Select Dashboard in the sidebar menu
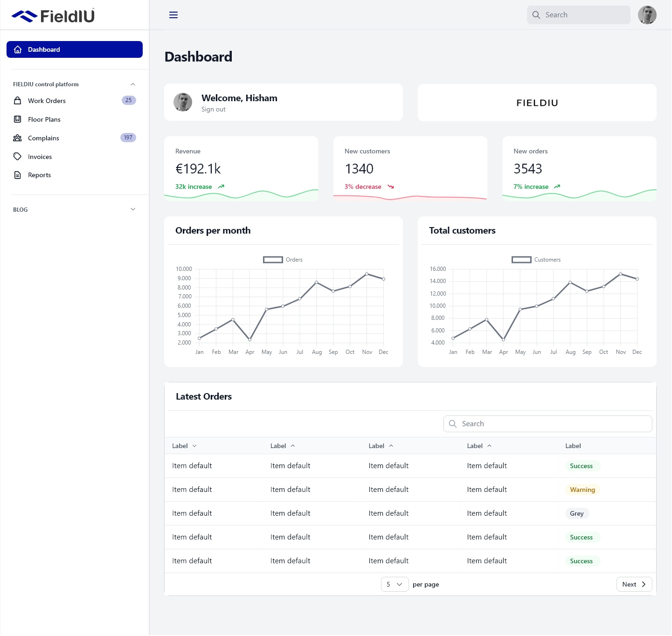 pos(44,49)
